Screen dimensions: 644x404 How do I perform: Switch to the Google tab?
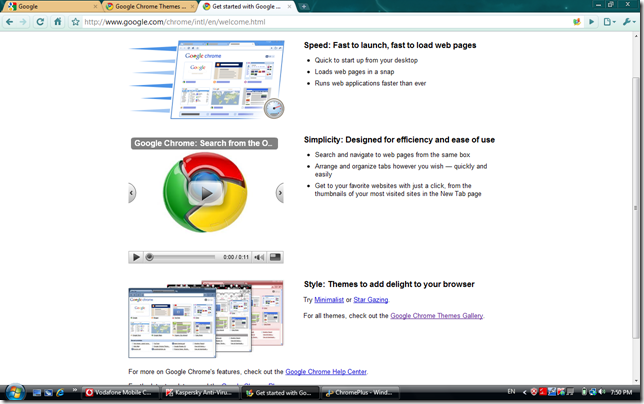tap(51, 7)
